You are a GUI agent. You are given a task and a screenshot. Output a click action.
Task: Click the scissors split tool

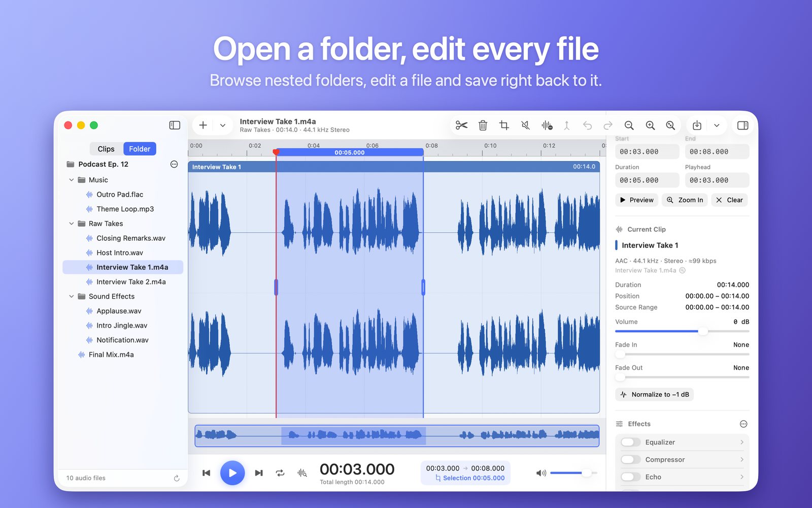[x=461, y=125]
